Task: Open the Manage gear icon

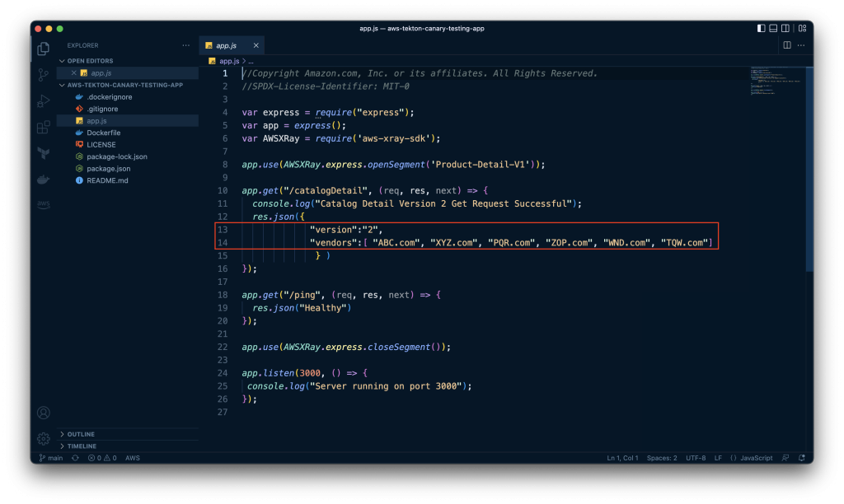Action: pos(44,438)
